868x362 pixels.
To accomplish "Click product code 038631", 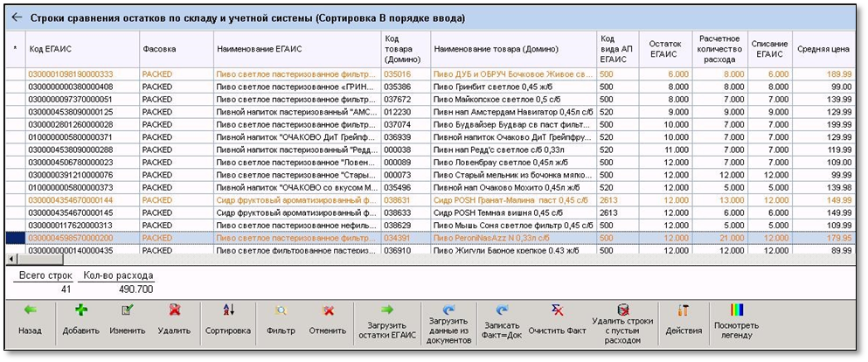I will pos(406,200).
